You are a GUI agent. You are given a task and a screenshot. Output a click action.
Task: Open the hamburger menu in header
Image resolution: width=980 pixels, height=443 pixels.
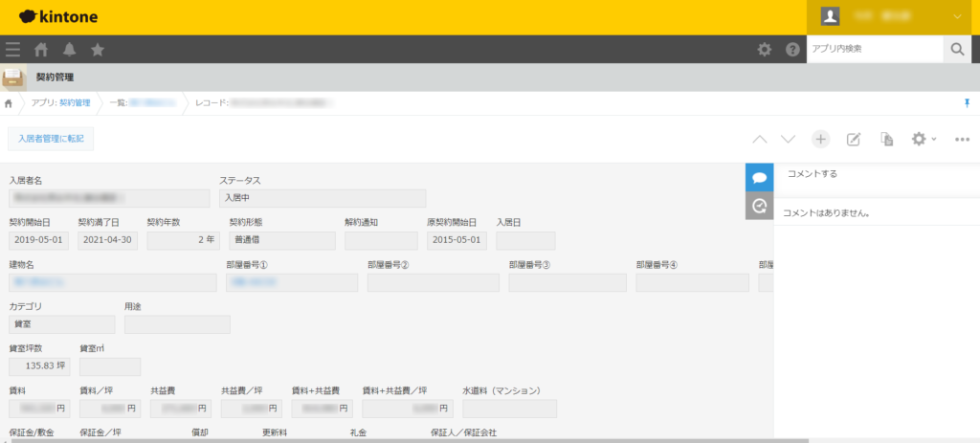[12, 50]
